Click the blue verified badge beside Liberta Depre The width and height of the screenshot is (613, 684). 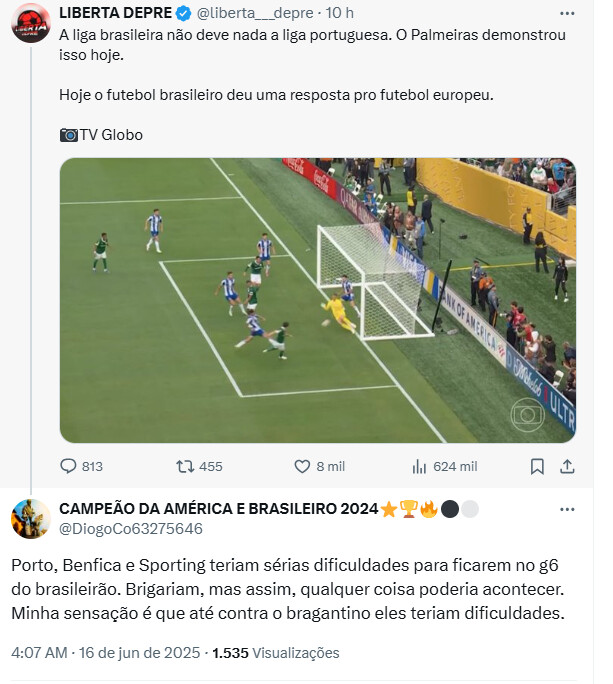[x=183, y=14]
